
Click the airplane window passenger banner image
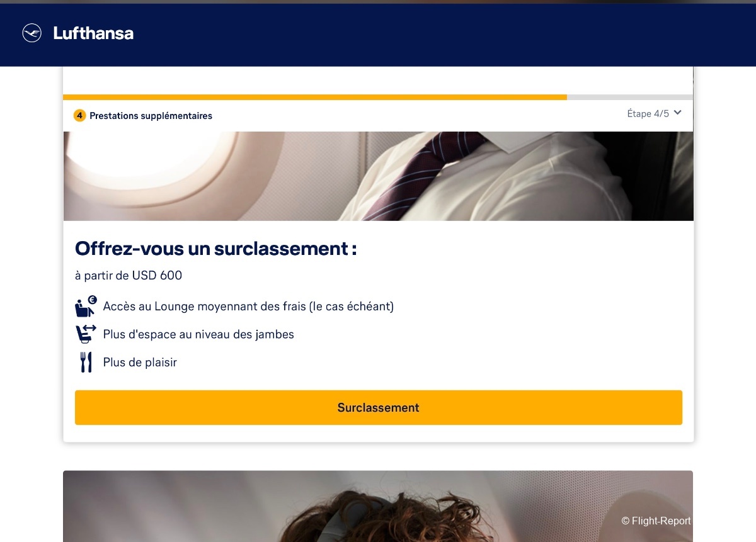(379, 176)
